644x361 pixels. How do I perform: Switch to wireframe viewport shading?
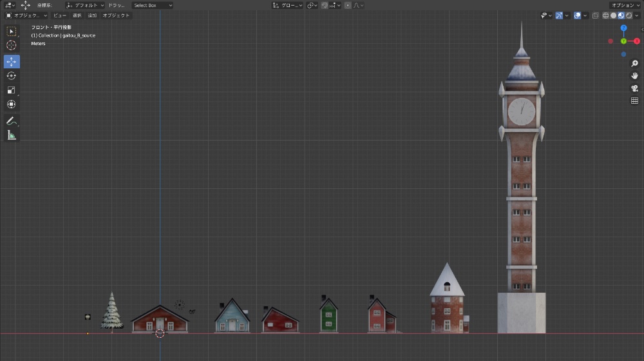(605, 15)
